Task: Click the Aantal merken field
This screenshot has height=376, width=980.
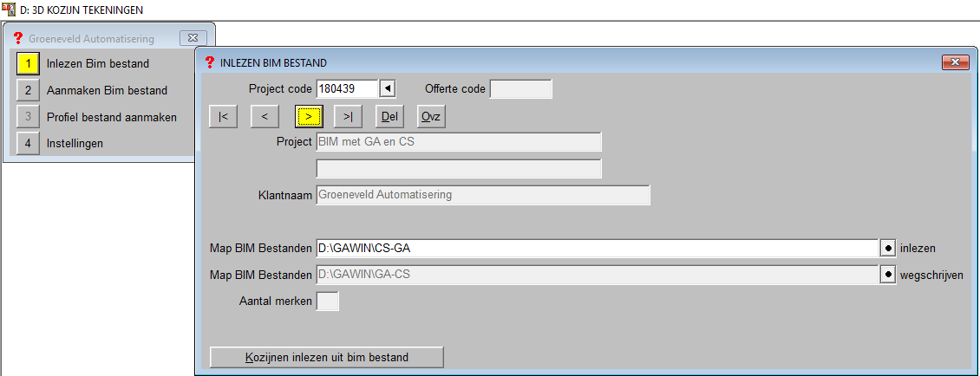Action: coord(328,301)
